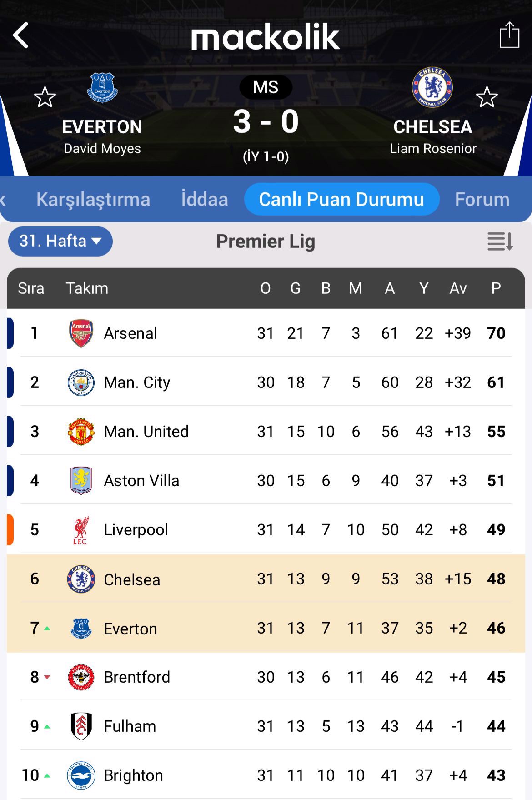The image size is (532, 800).
Task: Tap Brentford logo in standings
Action: click(x=81, y=677)
